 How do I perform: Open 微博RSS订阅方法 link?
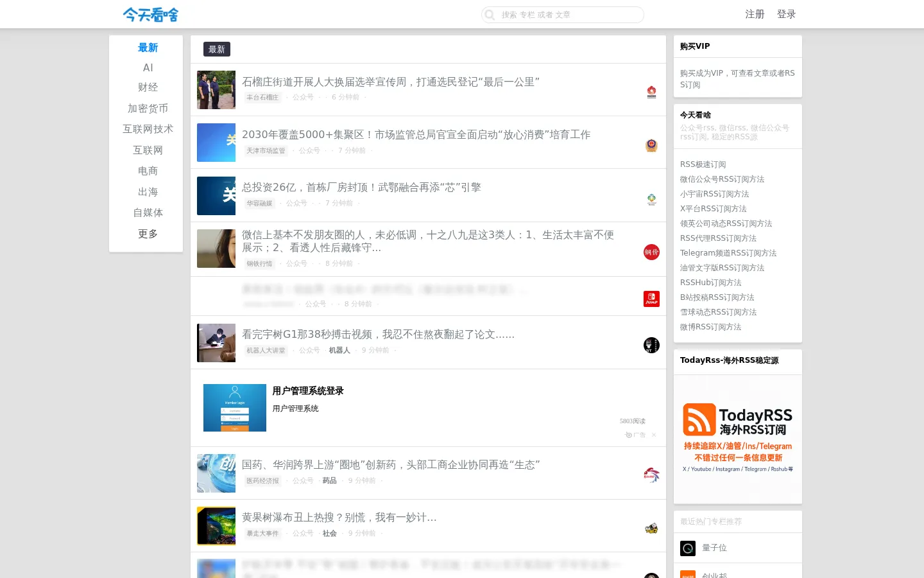click(x=711, y=327)
